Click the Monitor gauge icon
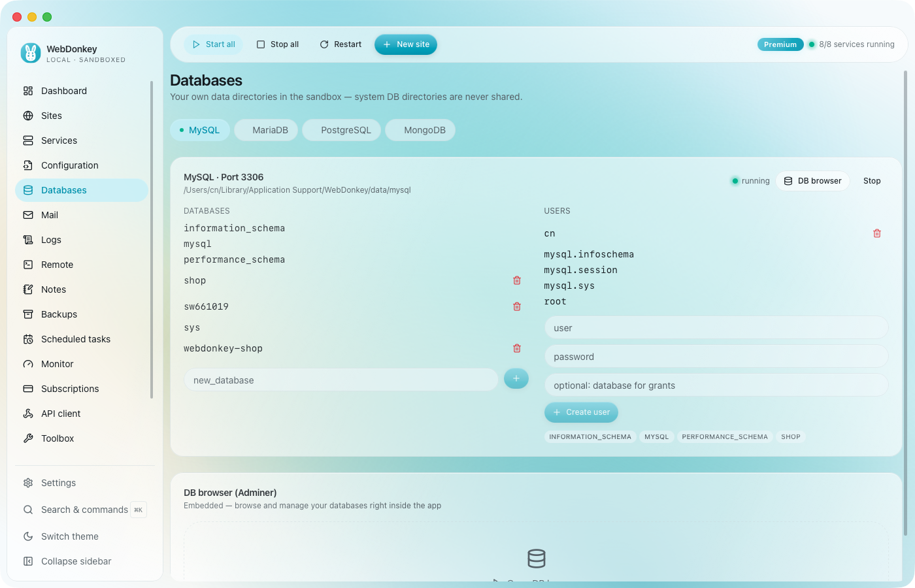 pyautogui.click(x=28, y=364)
